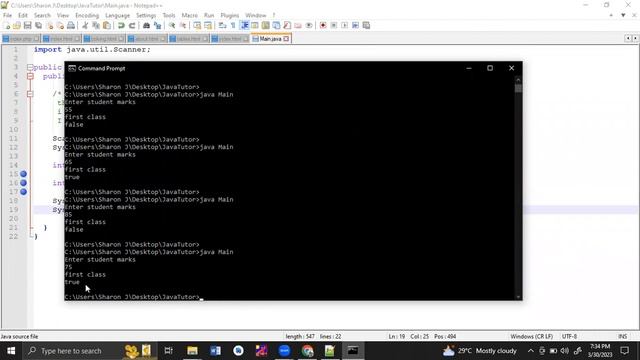The image size is (640, 360).
Task: Click the Close document toolbar icon
Action: click(x=49, y=25)
